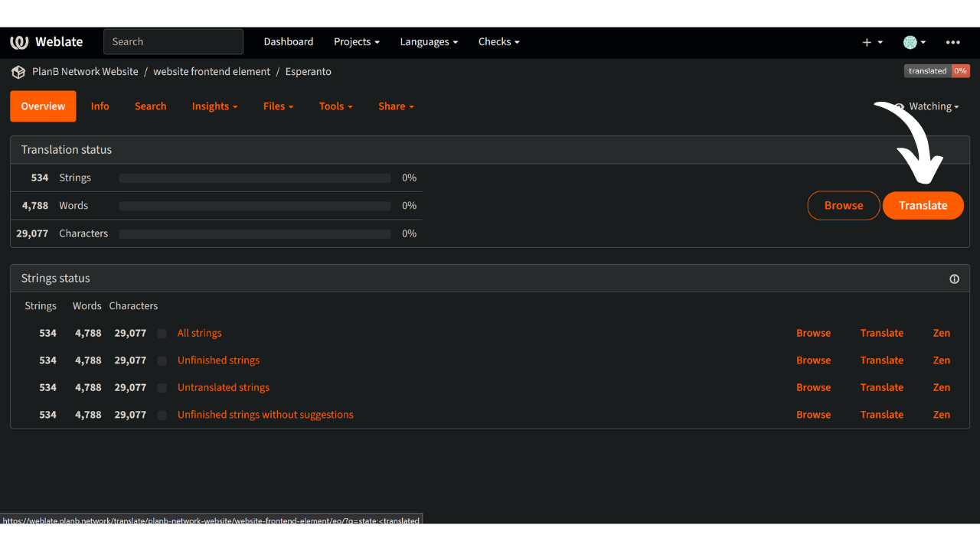Open Zen mode for Untranslated strings

pyautogui.click(x=941, y=388)
